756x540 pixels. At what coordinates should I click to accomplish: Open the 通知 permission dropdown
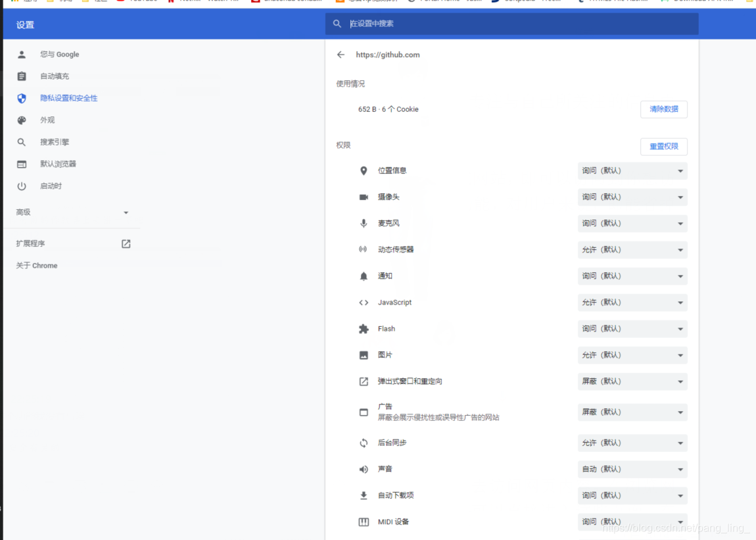click(x=632, y=276)
